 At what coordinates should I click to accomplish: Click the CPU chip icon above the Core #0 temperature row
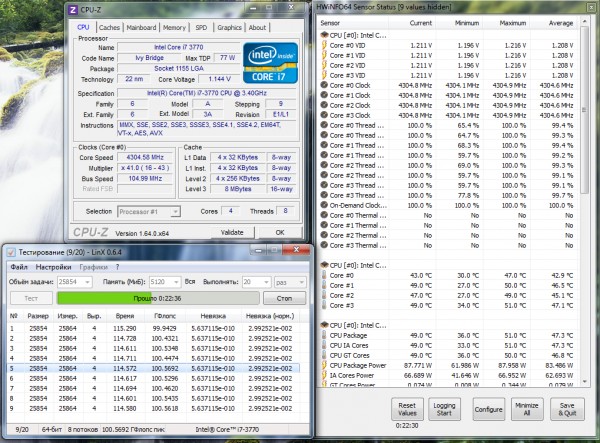(324, 265)
